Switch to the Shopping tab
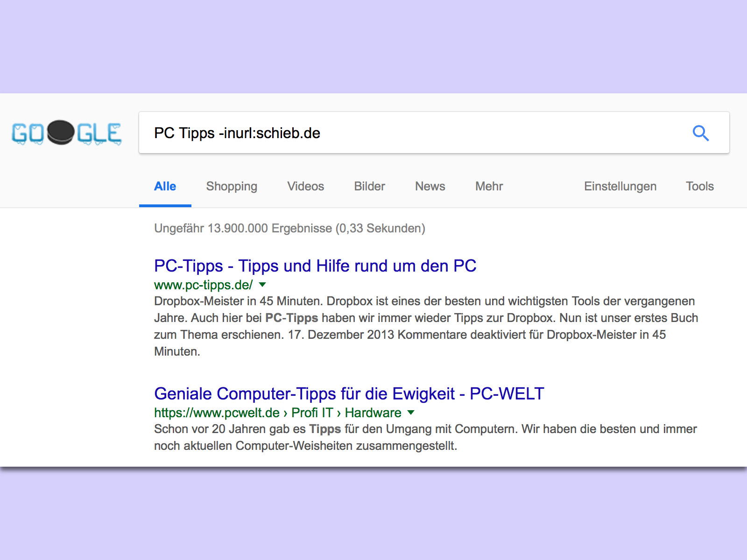 (232, 186)
